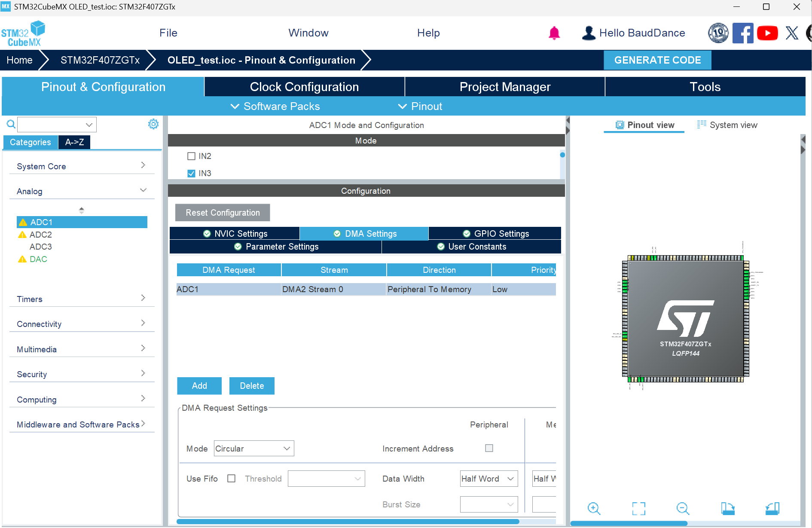Open the File menu
Image resolution: width=812 pixels, height=528 pixels.
tap(168, 33)
